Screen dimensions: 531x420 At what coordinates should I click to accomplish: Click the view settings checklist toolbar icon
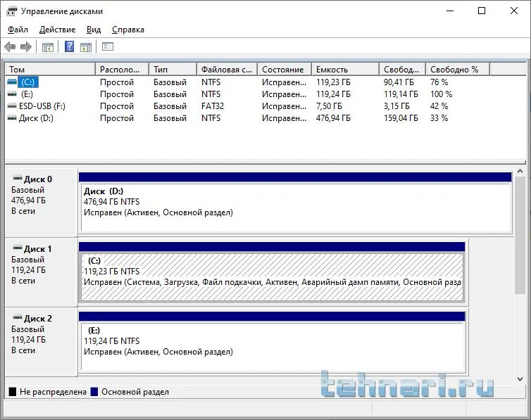[108, 47]
